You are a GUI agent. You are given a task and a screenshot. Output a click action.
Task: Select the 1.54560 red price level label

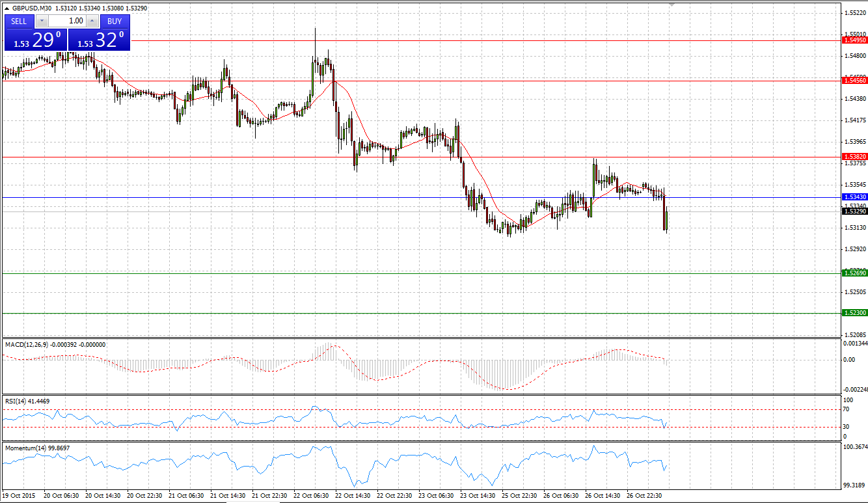coord(854,80)
